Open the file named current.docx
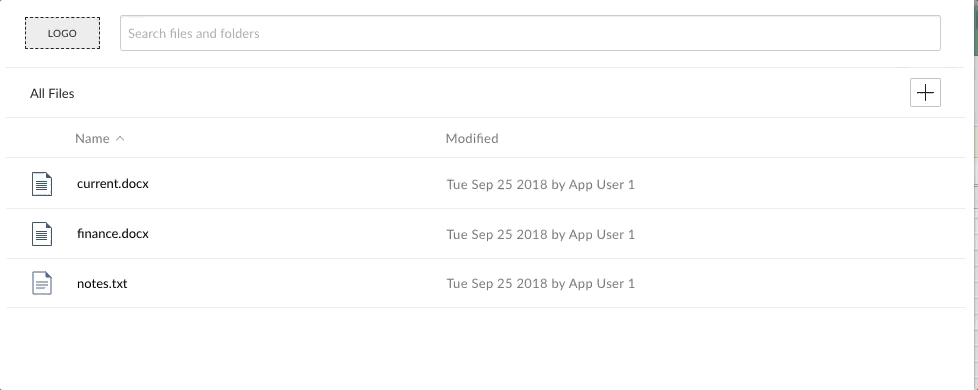Image resolution: width=978 pixels, height=390 pixels. (x=113, y=184)
